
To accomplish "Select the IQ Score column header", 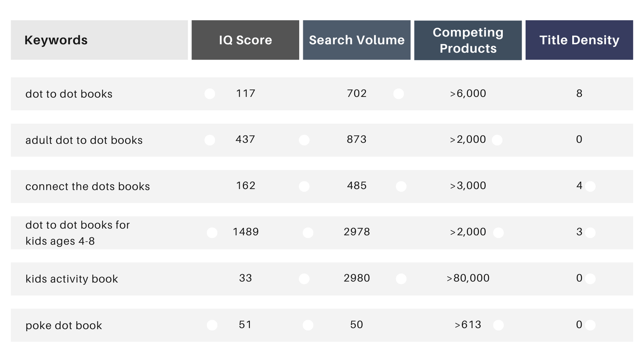I will coord(245,40).
